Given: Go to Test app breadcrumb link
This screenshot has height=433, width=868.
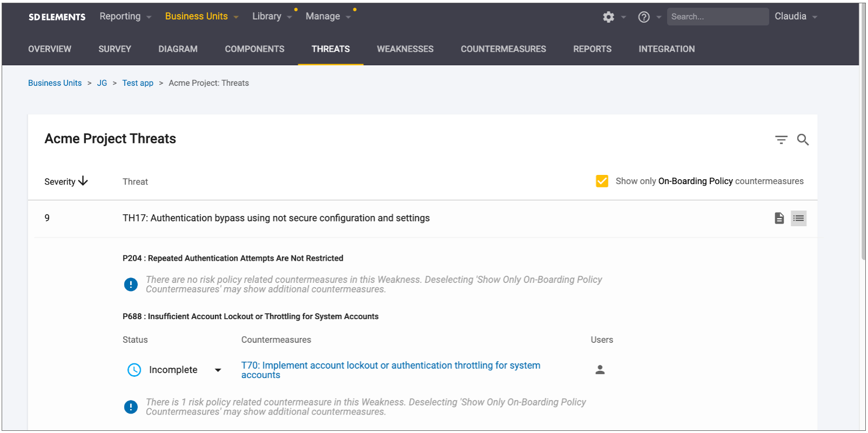Looking at the screenshot, I should 138,83.
